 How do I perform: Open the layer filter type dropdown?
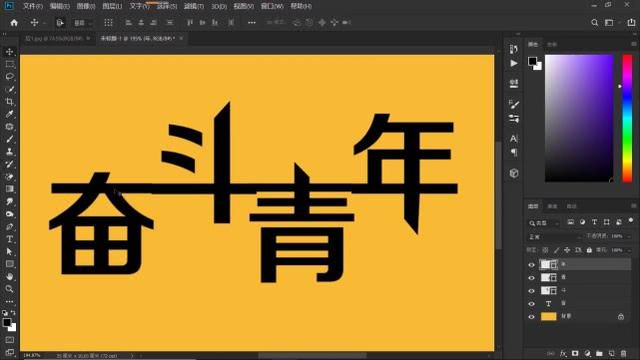[544, 223]
